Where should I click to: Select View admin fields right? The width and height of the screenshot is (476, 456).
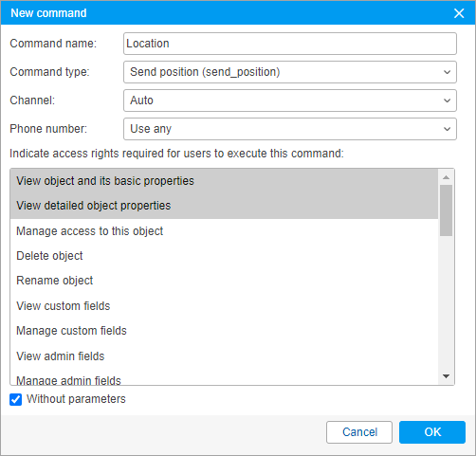point(224,356)
